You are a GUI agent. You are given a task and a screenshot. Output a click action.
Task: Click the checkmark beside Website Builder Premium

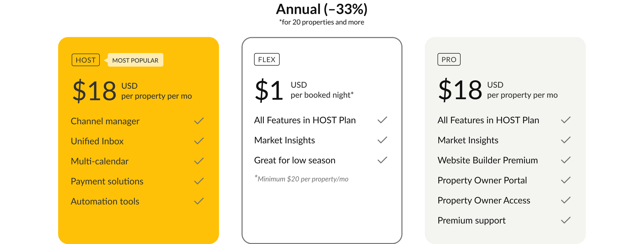(566, 160)
